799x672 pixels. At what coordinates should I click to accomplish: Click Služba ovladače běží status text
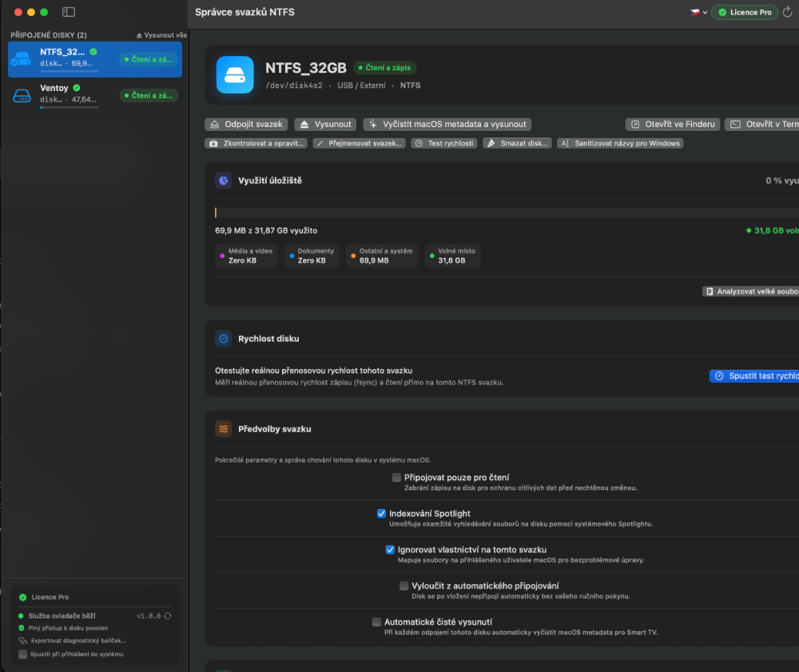(x=62, y=616)
